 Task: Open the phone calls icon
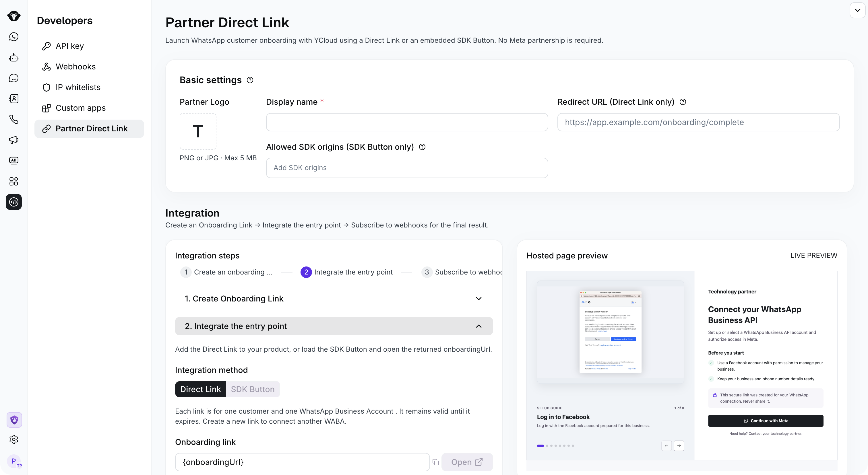tap(13, 119)
